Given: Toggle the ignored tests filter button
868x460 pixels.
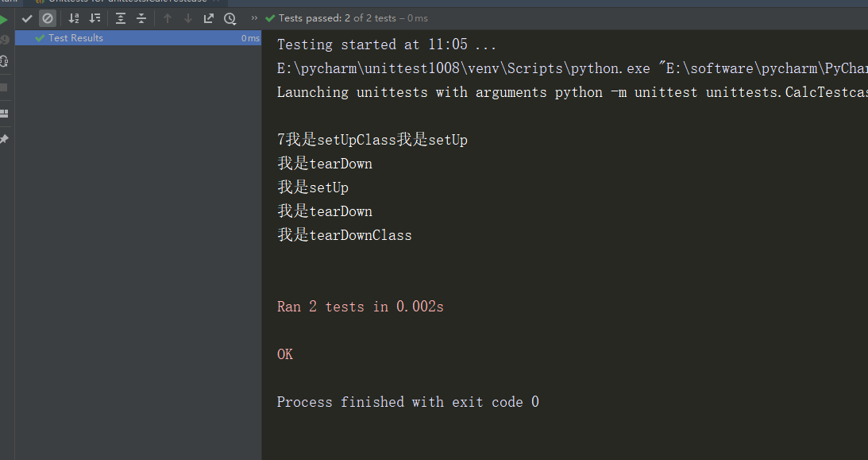Looking at the screenshot, I should [x=48, y=17].
